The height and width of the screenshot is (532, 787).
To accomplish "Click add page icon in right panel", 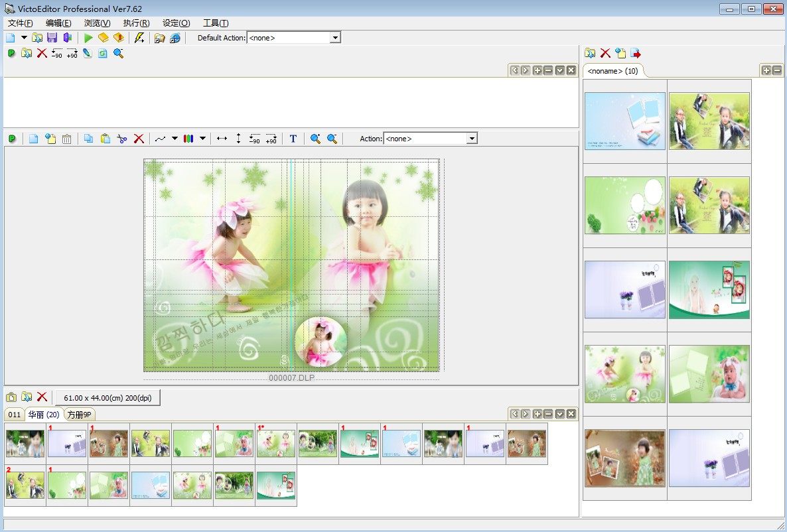I will click(x=620, y=53).
